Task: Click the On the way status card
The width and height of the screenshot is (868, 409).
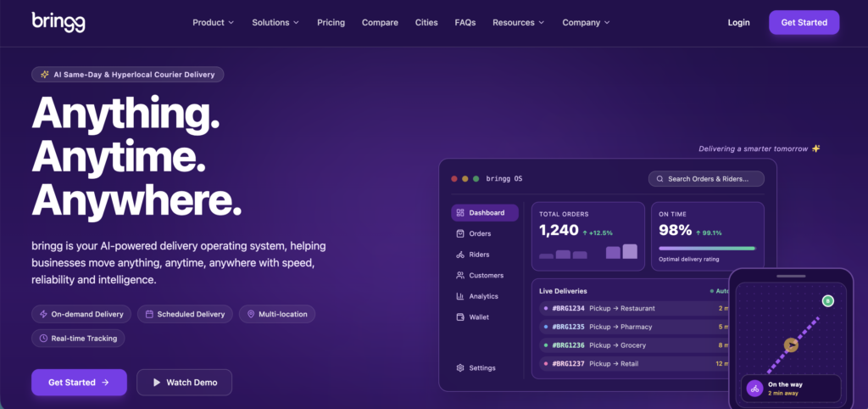Action: (x=791, y=389)
